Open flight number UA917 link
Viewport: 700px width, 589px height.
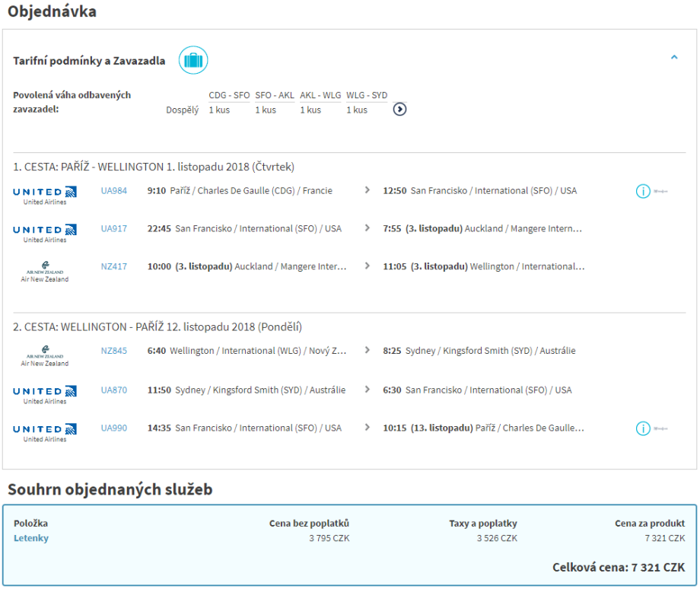coord(114,228)
